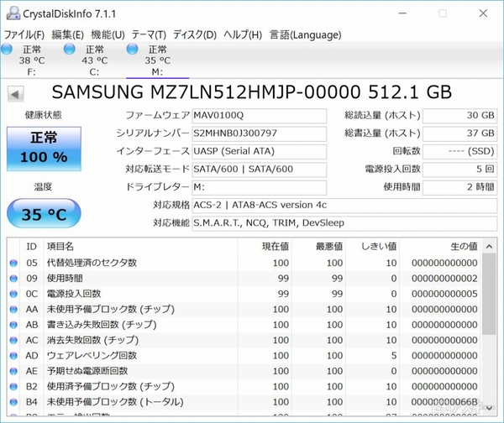
Task: Select the M: drive tab at 35 °C
Action: [158, 60]
